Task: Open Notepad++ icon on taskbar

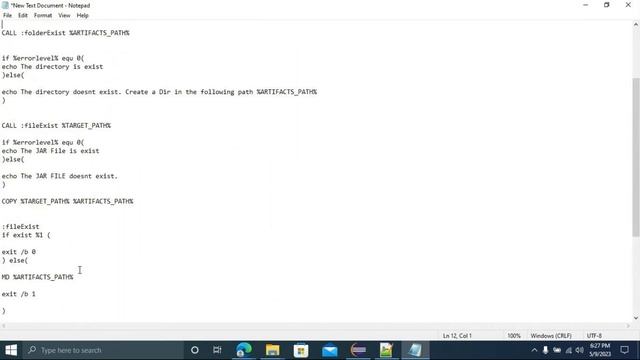Action: click(x=386, y=350)
